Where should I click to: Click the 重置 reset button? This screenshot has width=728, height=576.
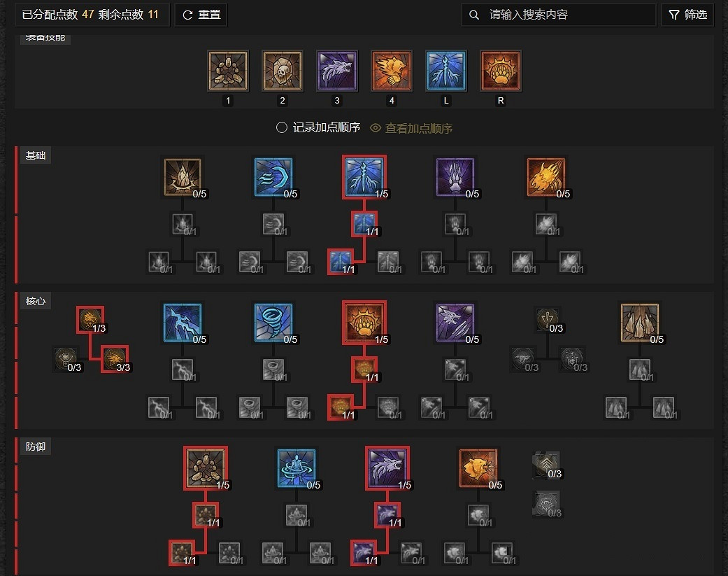[201, 15]
